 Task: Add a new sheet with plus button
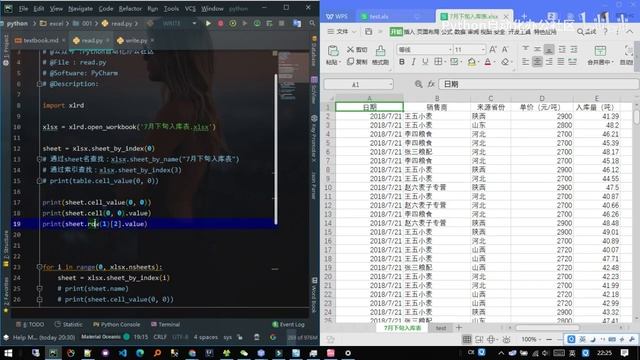(x=459, y=327)
